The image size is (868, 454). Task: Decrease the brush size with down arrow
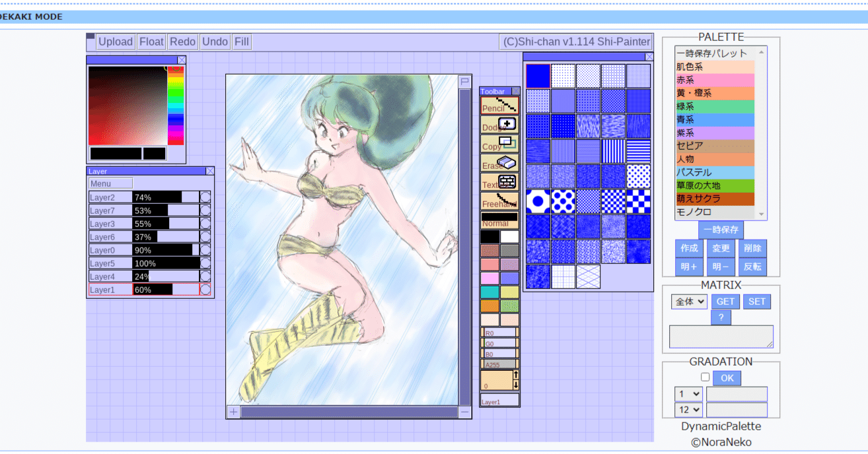pyautogui.click(x=516, y=385)
